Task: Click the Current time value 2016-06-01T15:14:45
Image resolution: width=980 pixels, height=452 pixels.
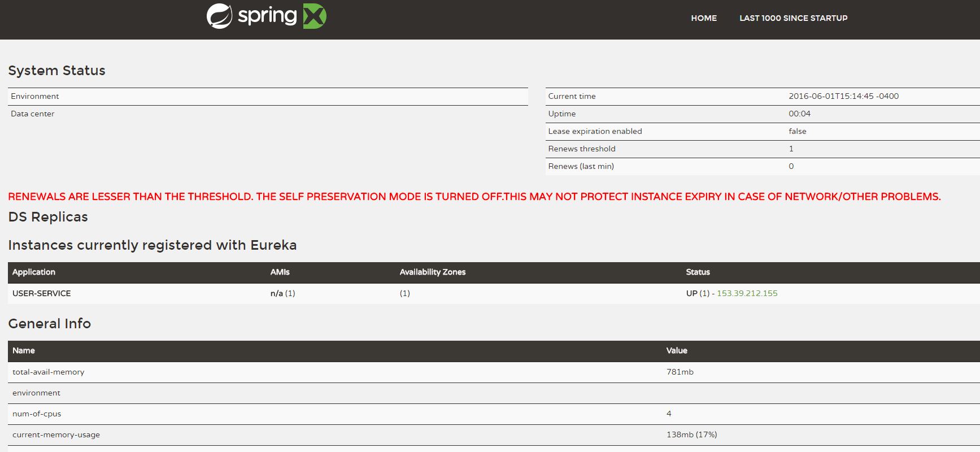Action: (843, 96)
